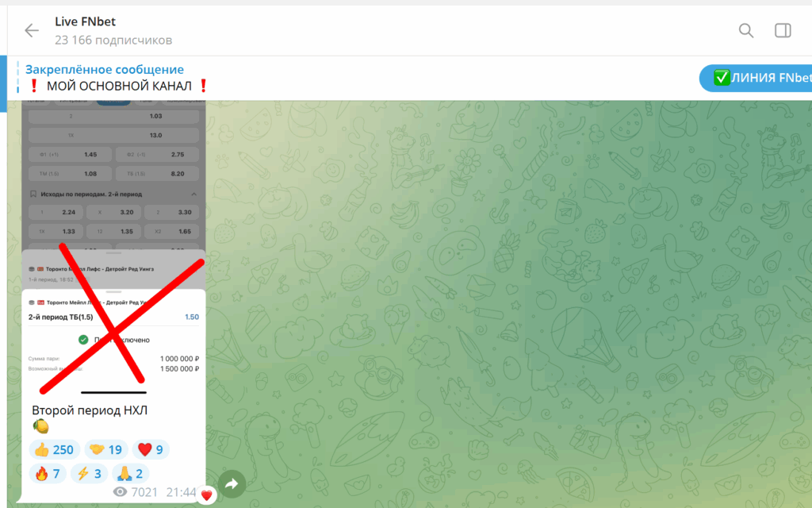Toggle the lightning reaction with 3

(x=88, y=474)
